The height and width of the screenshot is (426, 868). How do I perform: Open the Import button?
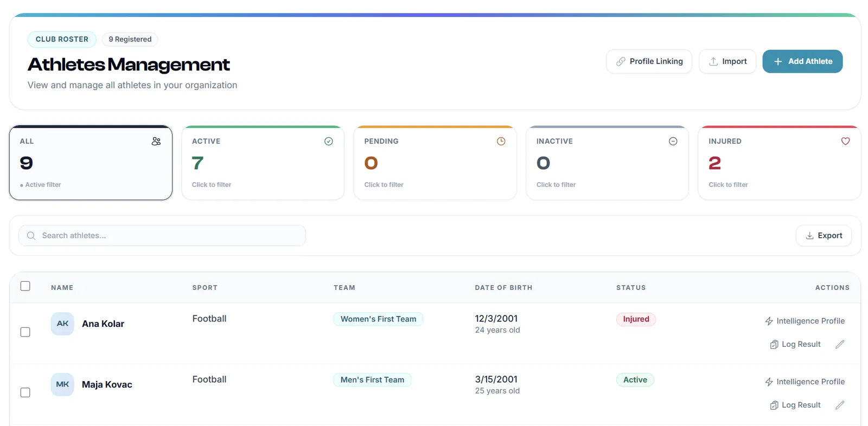pyautogui.click(x=727, y=61)
